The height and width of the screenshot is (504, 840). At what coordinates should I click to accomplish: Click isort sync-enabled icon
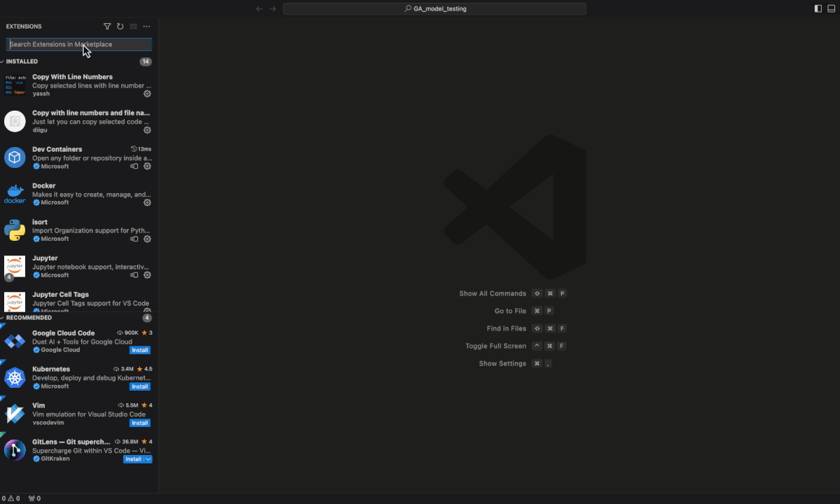click(x=134, y=239)
